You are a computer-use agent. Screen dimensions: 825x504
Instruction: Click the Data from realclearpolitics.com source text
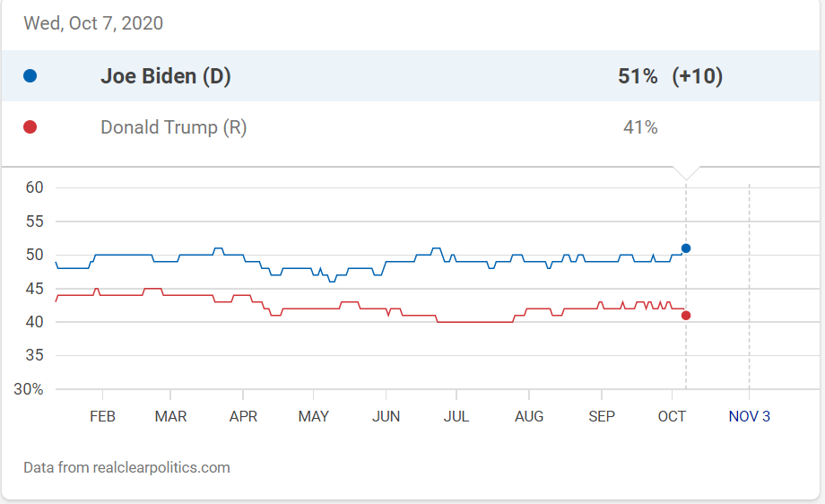click(x=126, y=467)
